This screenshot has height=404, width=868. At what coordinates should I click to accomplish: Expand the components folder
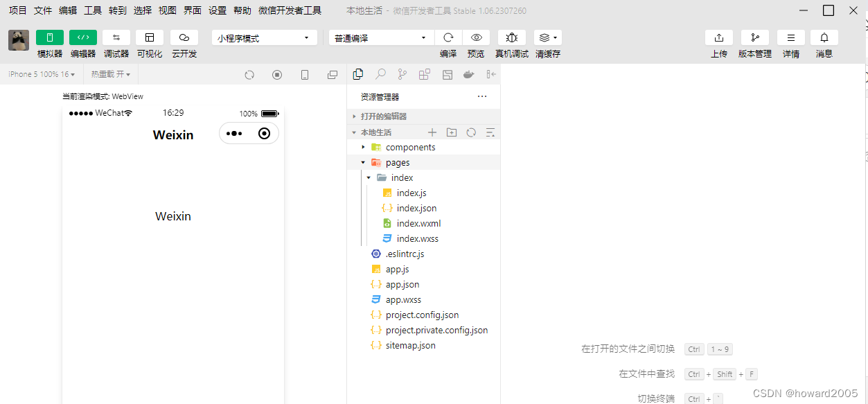[x=423, y=147]
